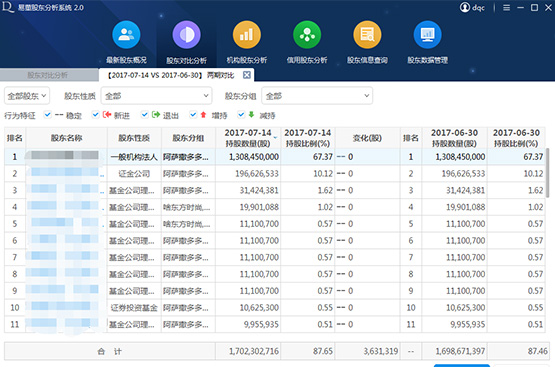Open 信用股东分析 module icon
The image size is (555, 367).
point(307,35)
